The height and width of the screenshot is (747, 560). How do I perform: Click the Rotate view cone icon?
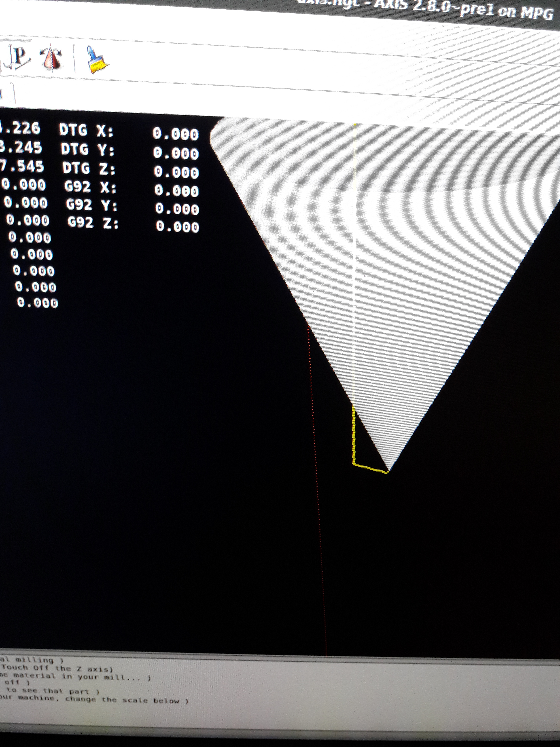(x=52, y=58)
